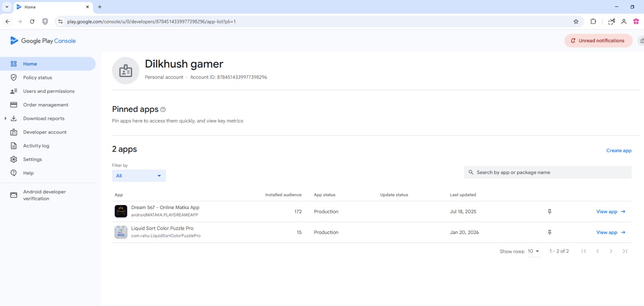This screenshot has width=644, height=306.
Task: Click the Activity log document icon
Action: click(14, 146)
